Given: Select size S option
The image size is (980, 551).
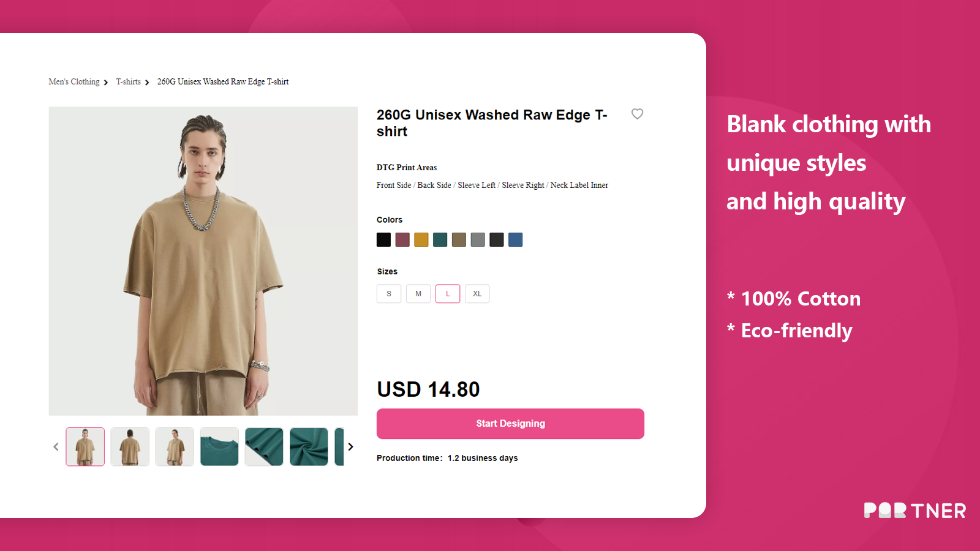Looking at the screenshot, I should pos(389,294).
